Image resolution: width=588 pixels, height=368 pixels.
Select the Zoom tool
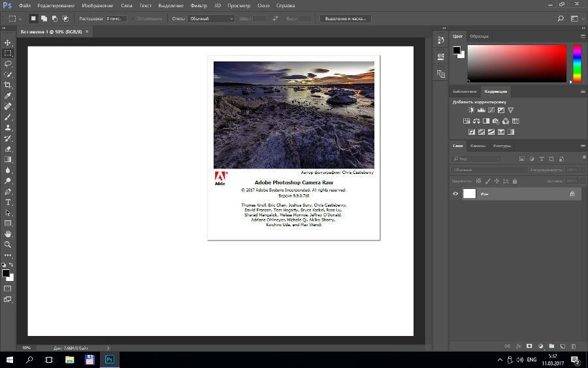[x=7, y=244]
